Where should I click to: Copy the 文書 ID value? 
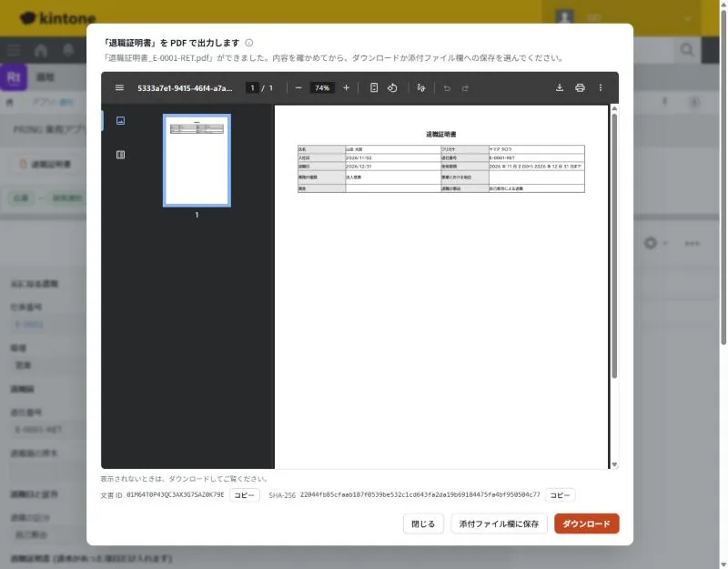pos(244,495)
